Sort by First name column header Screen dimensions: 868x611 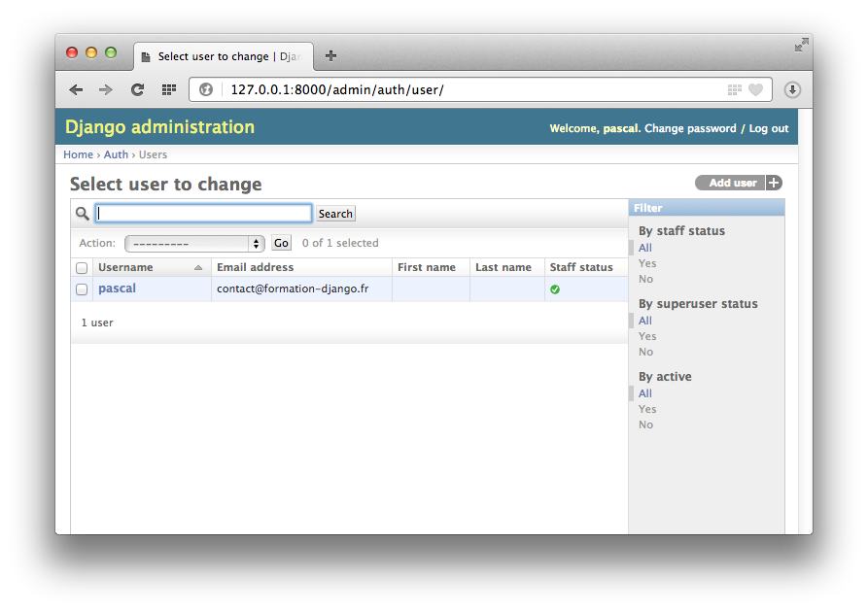[x=427, y=267]
